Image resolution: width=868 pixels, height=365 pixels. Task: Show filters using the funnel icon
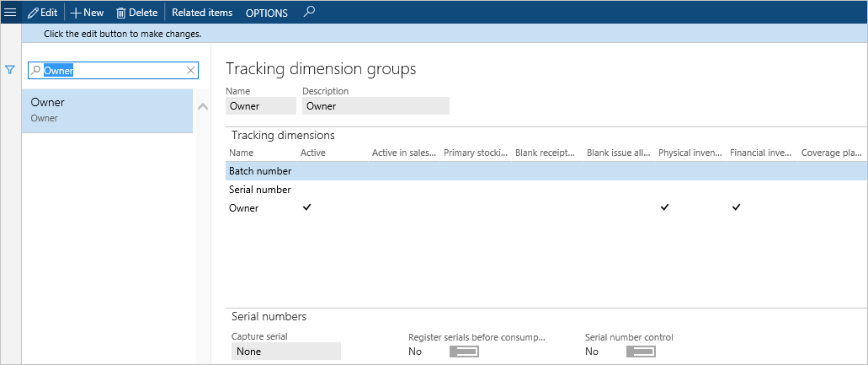point(10,71)
